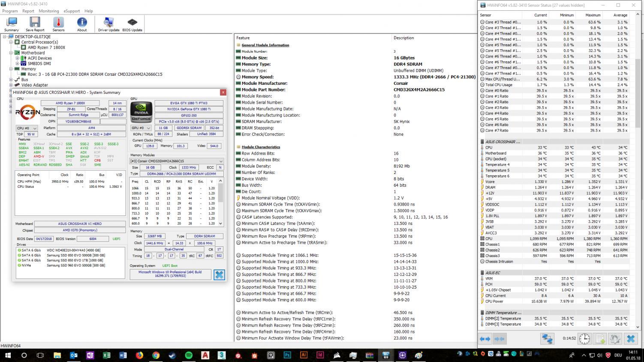Click the Save Report floppy icon
The image size is (644, 362).
point(35,24)
